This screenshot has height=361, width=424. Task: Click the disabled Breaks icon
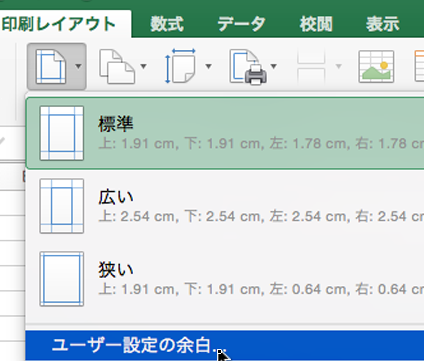click(311, 66)
